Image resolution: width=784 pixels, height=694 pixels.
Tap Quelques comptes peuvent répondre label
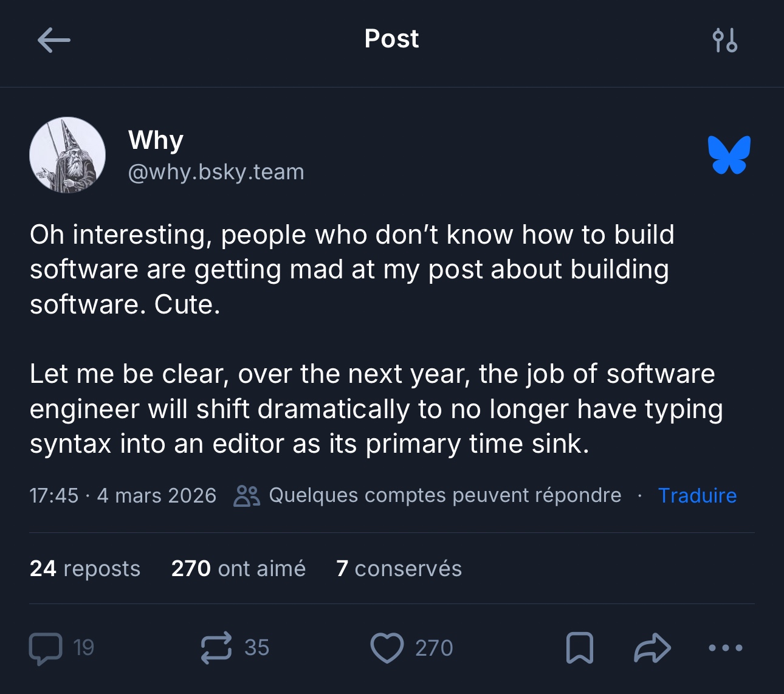pos(445,495)
